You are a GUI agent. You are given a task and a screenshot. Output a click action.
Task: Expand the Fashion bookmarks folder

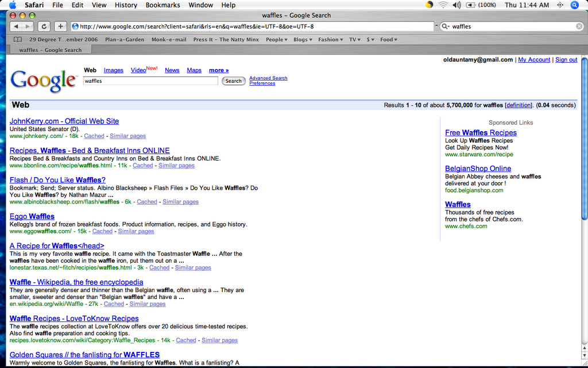click(x=330, y=40)
